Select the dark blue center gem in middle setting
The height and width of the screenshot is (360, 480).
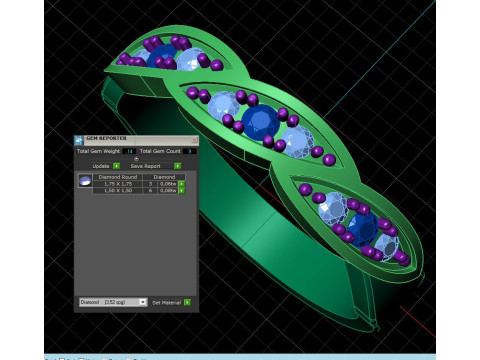(x=261, y=122)
